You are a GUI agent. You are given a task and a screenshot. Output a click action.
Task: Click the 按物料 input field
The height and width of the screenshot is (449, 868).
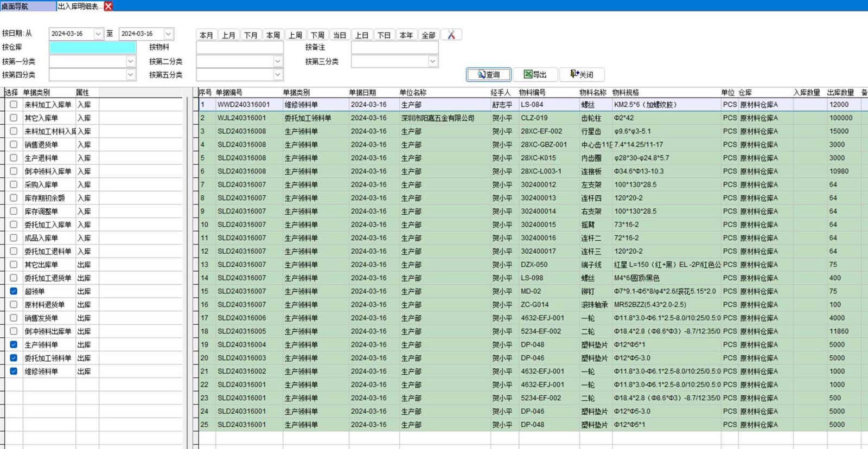click(x=239, y=47)
